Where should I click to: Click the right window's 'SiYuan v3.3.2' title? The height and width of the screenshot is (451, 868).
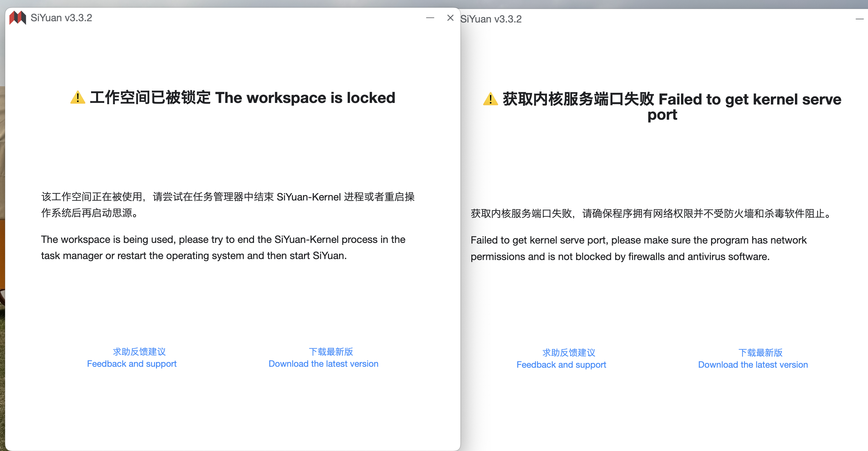pyautogui.click(x=491, y=19)
